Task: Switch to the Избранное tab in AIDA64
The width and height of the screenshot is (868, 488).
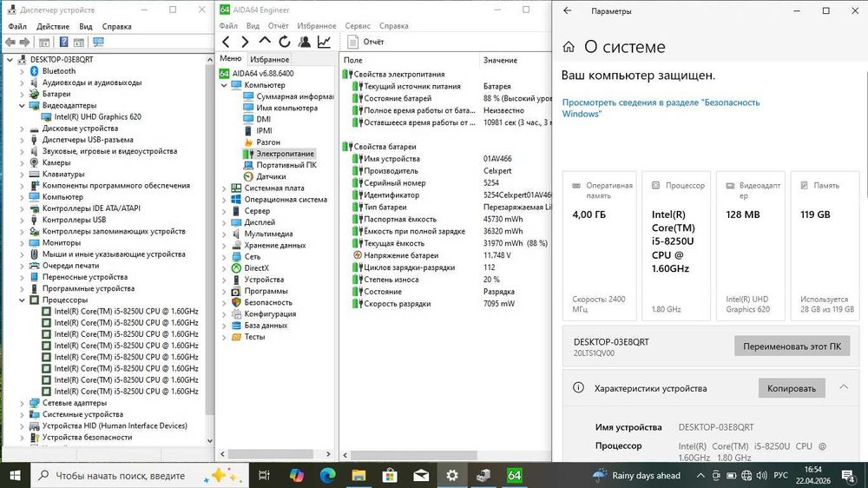Action: point(269,59)
